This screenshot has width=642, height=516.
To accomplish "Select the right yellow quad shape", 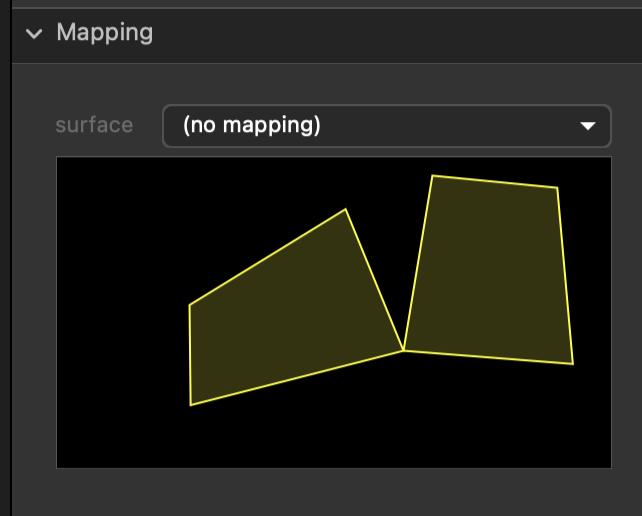I will click(490, 270).
